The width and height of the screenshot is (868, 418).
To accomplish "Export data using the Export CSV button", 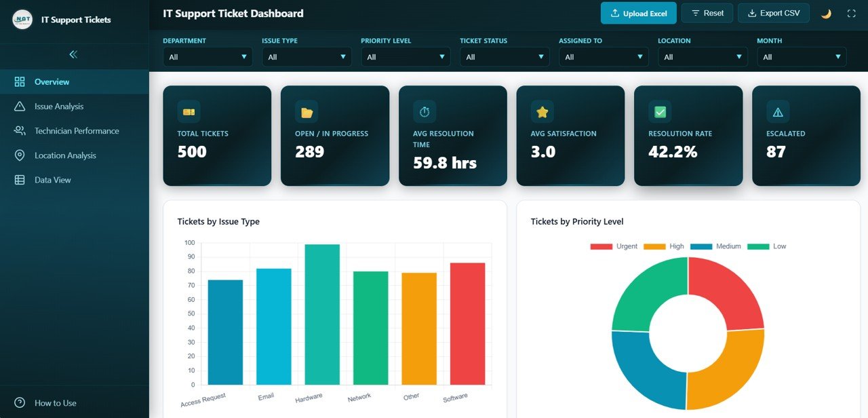I will click(773, 13).
